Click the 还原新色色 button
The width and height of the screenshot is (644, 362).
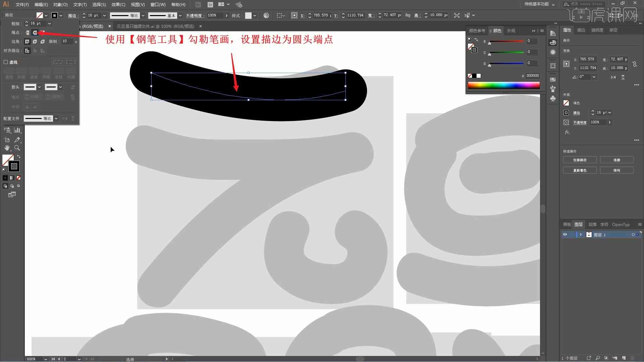coord(580,170)
